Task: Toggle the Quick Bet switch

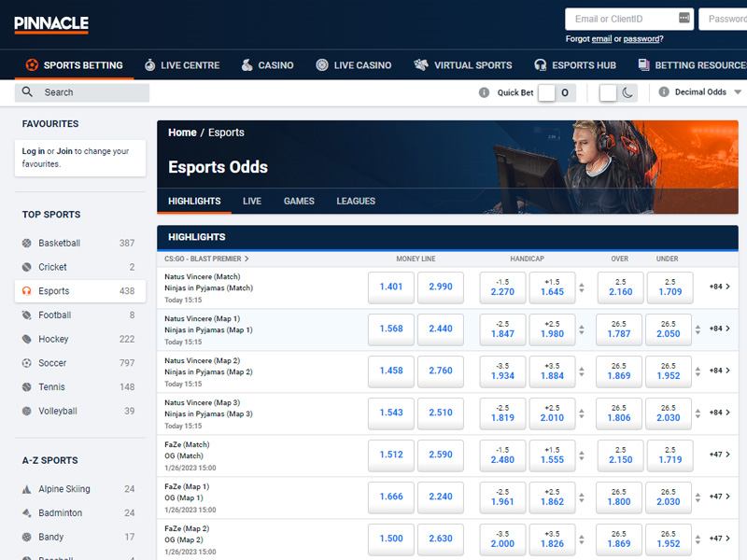Action: 557,92
